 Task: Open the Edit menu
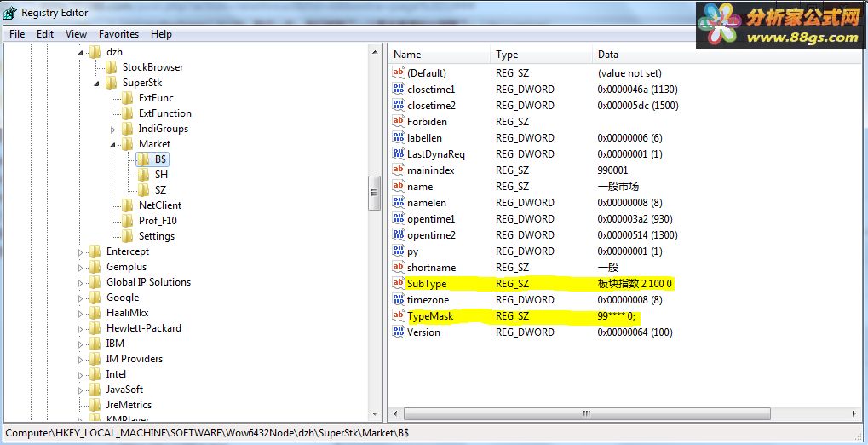coord(45,34)
